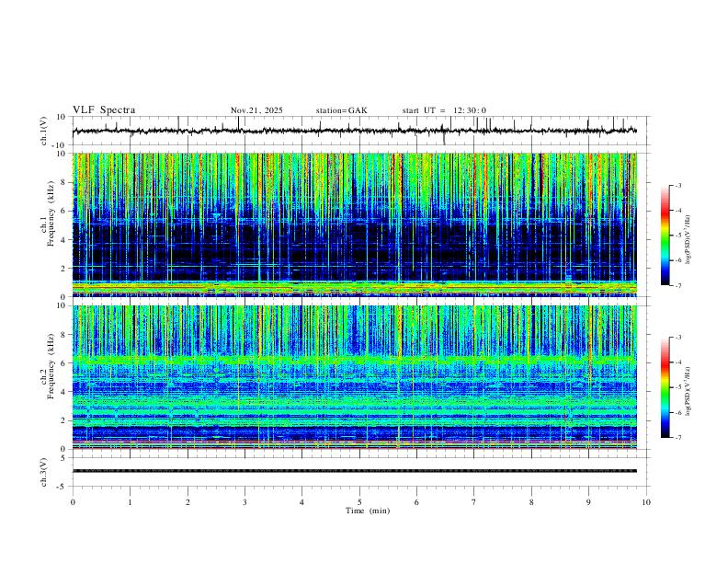Click the "ch.1(V)" waveform axis label

coord(44,131)
